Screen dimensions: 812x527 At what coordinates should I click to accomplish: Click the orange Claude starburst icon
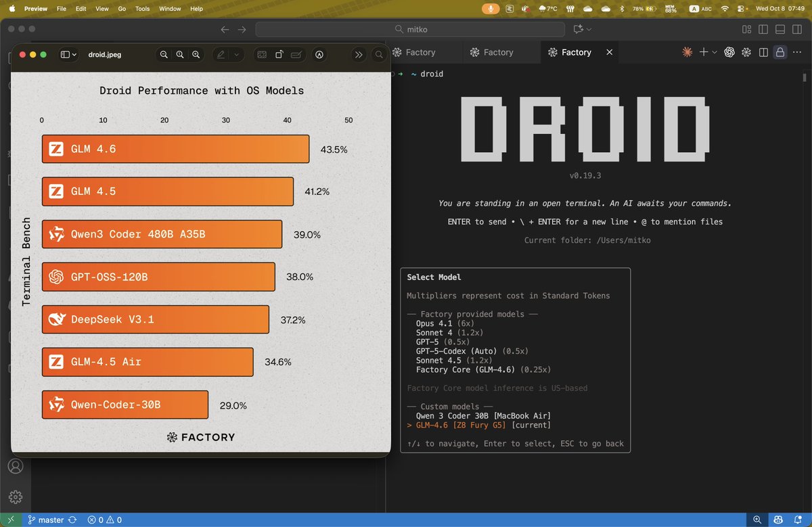pos(687,52)
